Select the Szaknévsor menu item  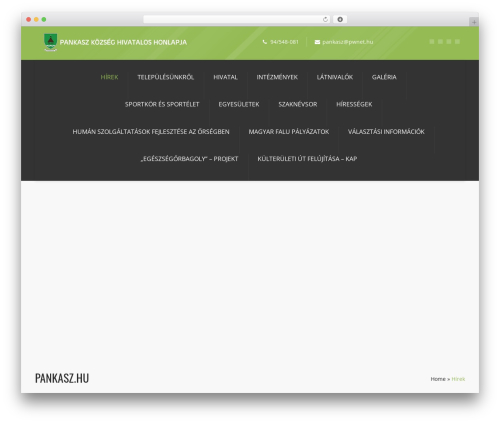click(x=298, y=104)
